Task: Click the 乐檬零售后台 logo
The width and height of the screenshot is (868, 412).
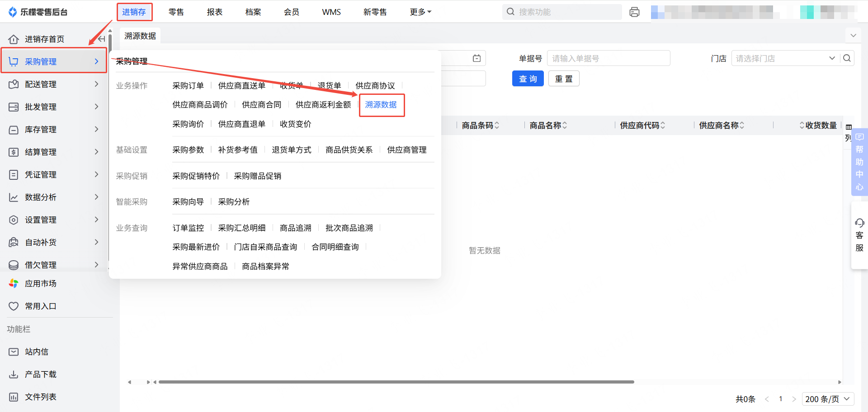Action: click(x=38, y=12)
